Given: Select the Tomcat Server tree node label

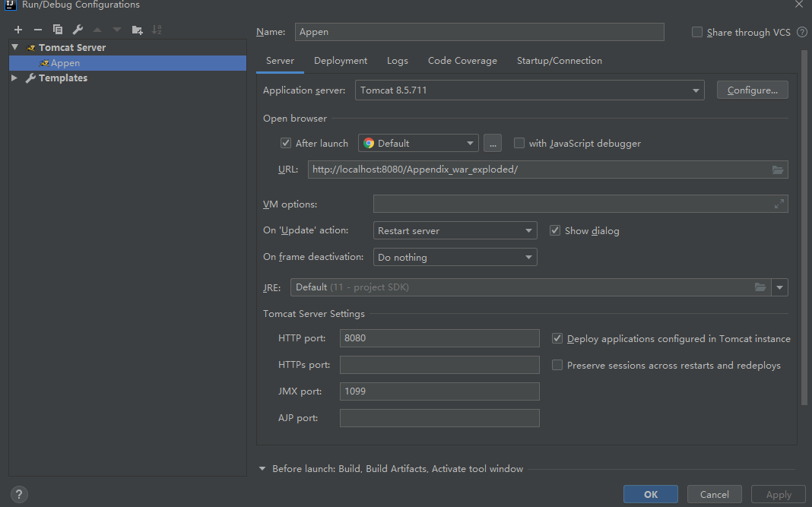Looking at the screenshot, I should click(72, 48).
